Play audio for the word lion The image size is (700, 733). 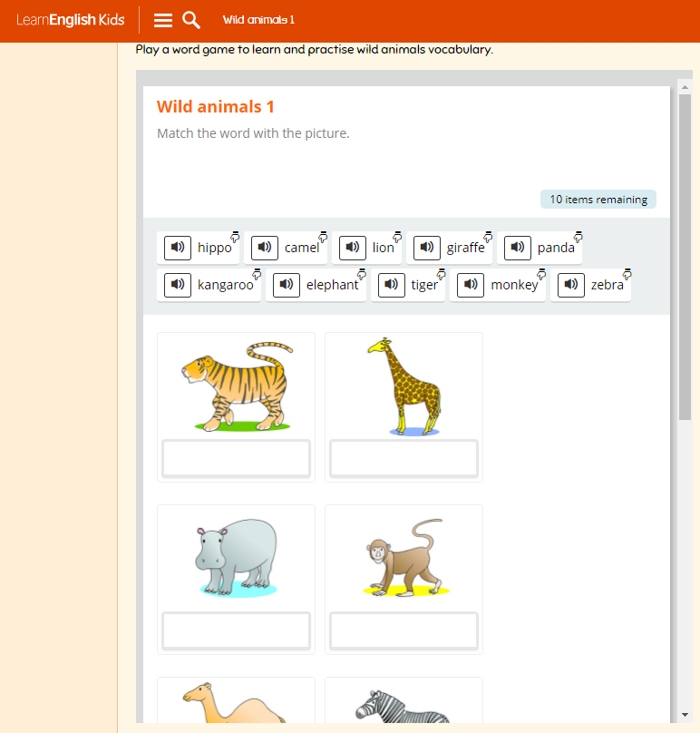(353, 248)
